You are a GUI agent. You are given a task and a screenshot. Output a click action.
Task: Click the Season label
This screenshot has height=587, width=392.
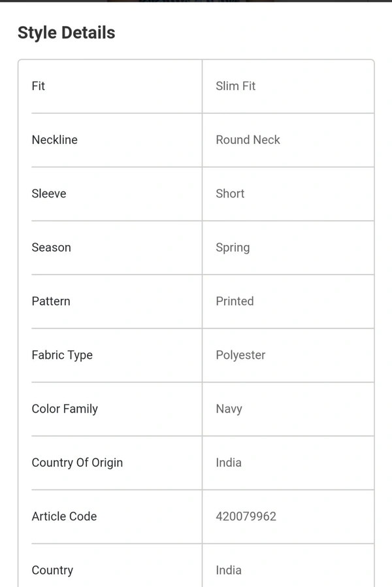[51, 248]
